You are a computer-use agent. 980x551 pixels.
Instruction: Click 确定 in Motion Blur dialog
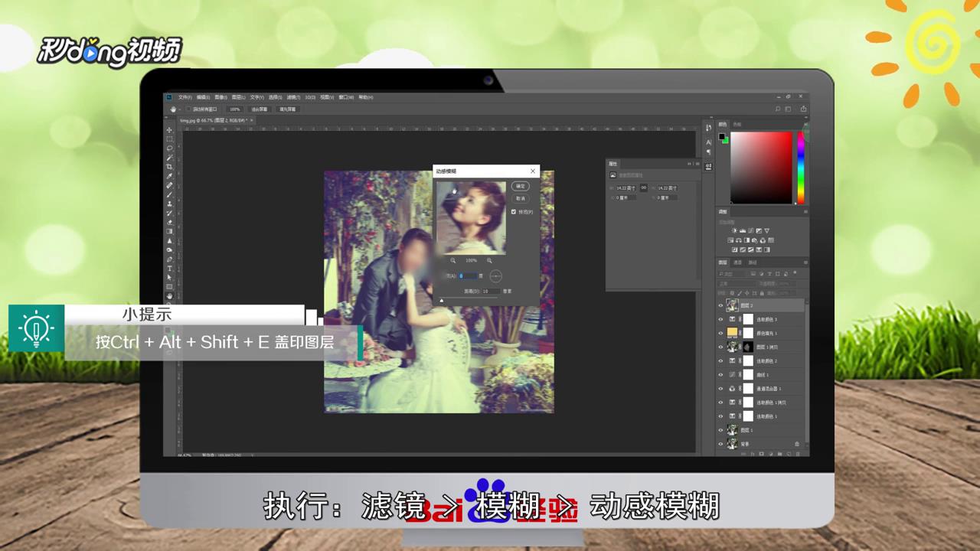[521, 186]
